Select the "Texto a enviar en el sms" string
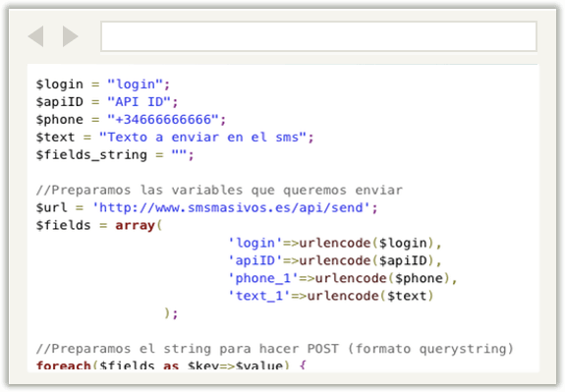The image size is (565, 392). [202, 137]
